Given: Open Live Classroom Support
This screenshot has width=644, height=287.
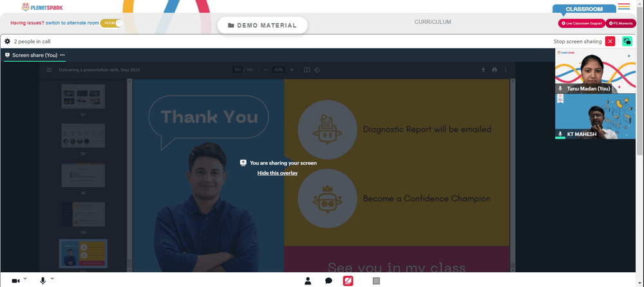Looking at the screenshot, I should 582,23.
